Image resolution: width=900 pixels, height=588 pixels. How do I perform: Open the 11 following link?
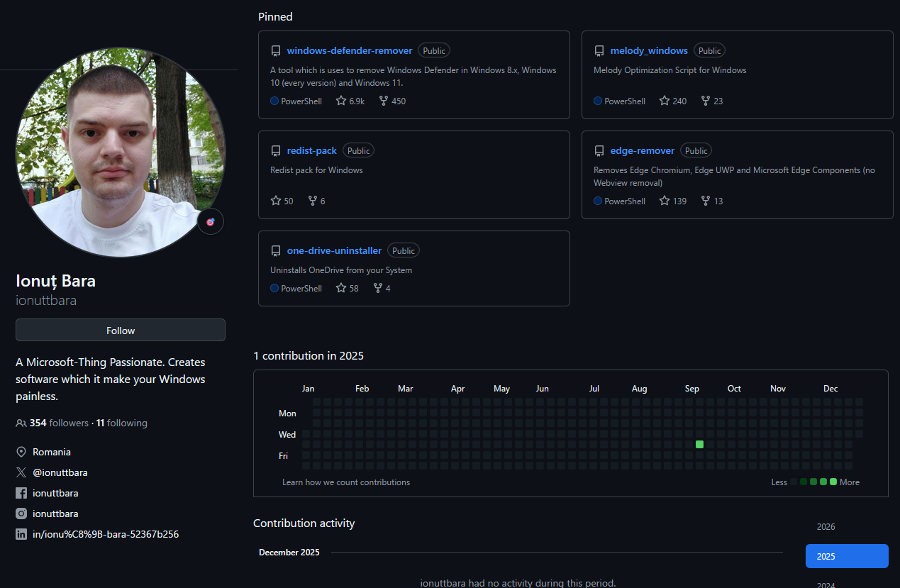coord(122,423)
